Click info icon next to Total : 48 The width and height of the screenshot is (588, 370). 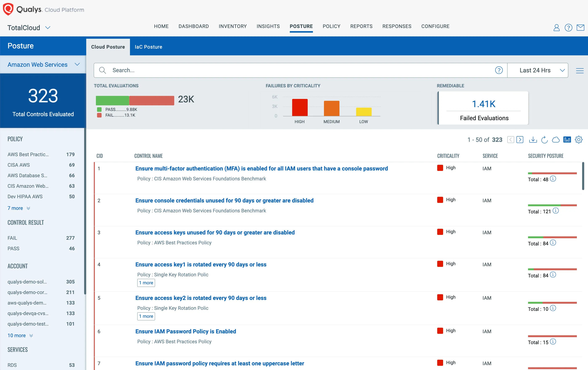click(553, 179)
